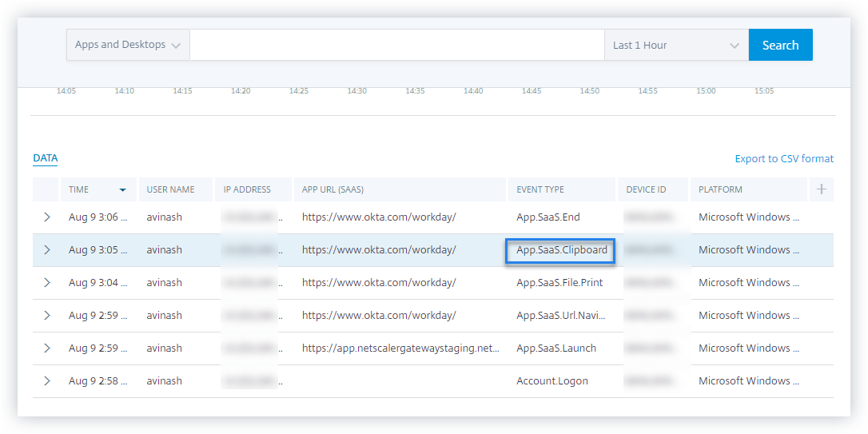Expand the App.SaaS.End event row
Screen dimensions: 868x434
[x=46, y=217]
